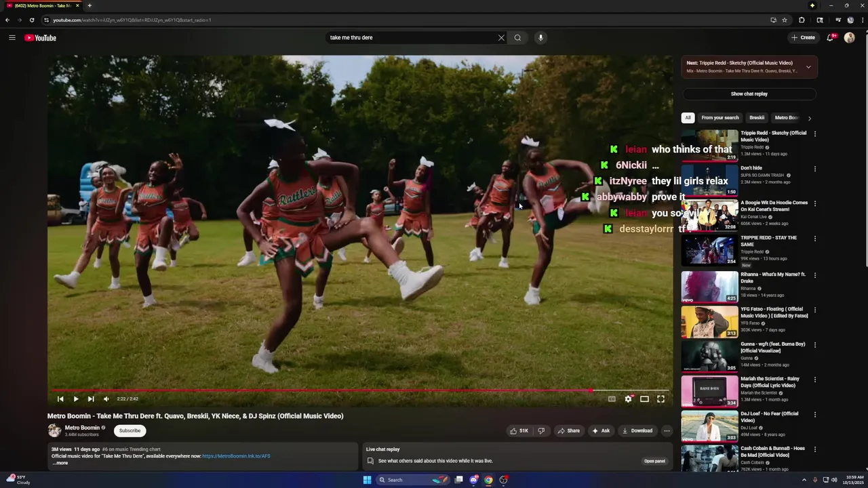This screenshot has height=488, width=868.
Task: Open the YouTube hamburger guide menu
Action: pyautogui.click(x=12, y=38)
